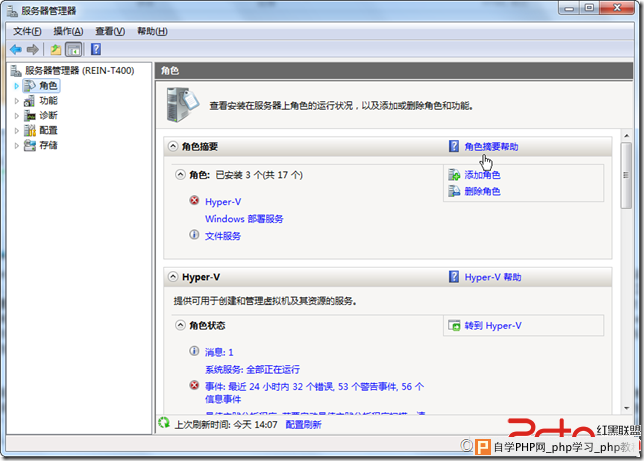Click the vertical scrollbar thumb in details pane
This screenshot has width=644, height=461.
click(626, 175)
